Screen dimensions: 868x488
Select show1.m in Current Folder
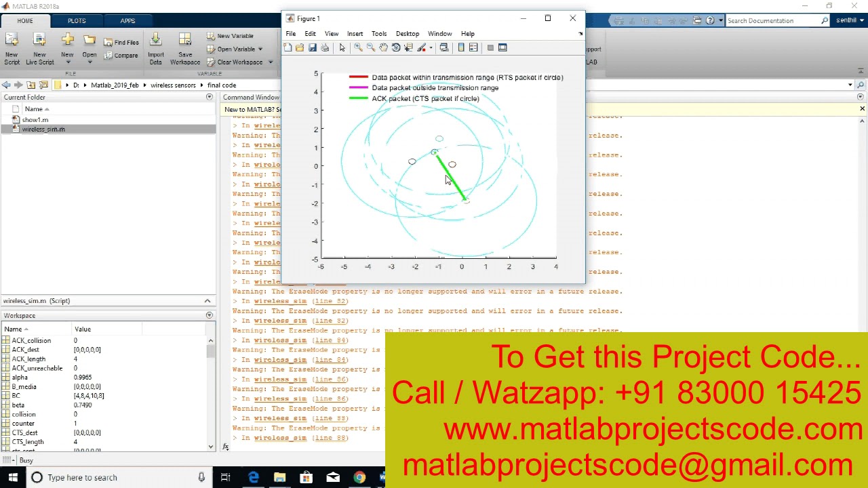[x=108, y=120]
